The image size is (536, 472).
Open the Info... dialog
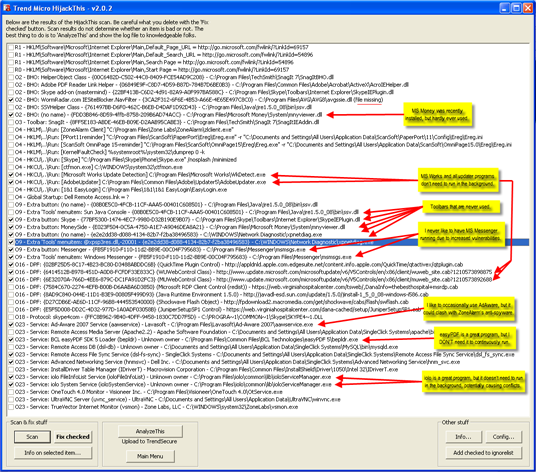[464, 436]
